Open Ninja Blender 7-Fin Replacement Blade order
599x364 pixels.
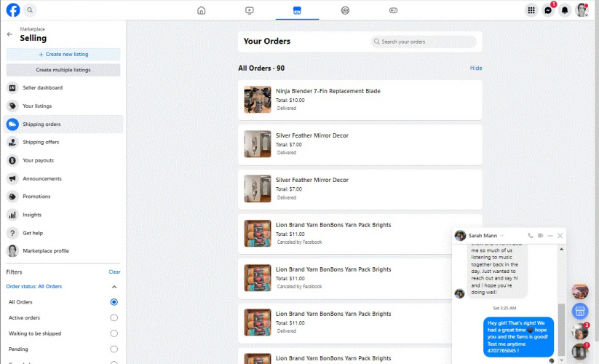(360, 100)
